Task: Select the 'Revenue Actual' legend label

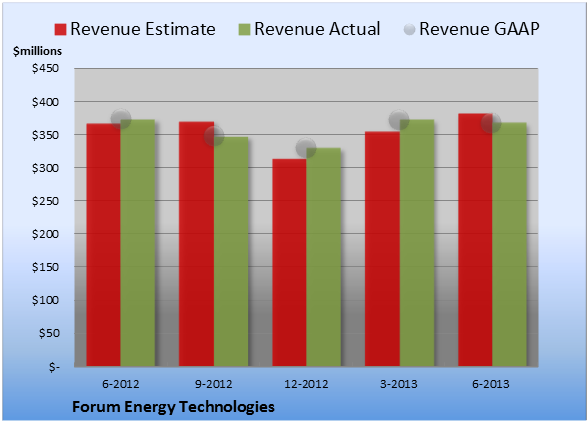Action: point(317,29)
